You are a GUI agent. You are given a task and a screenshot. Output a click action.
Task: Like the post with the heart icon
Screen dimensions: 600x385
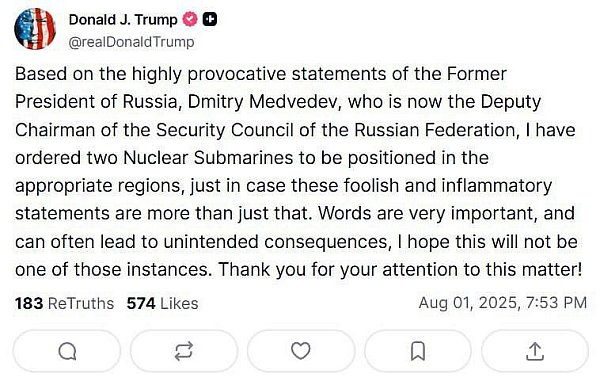click(301, 351)
